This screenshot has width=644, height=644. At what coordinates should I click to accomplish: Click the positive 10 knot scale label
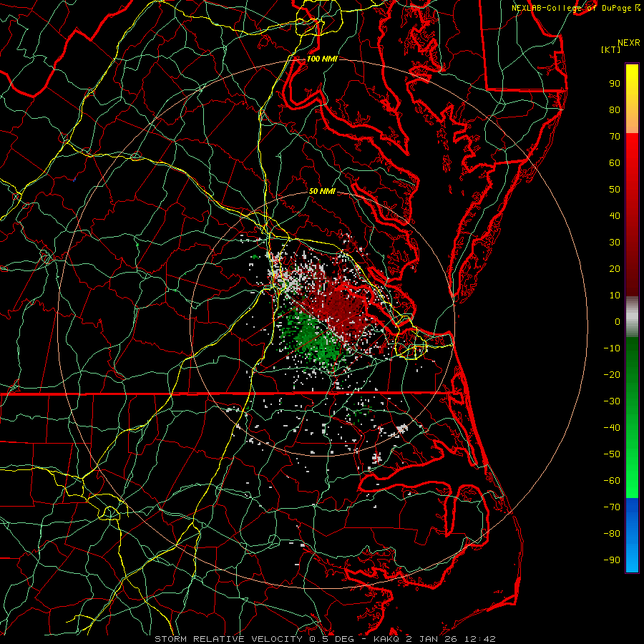[615, 296]
